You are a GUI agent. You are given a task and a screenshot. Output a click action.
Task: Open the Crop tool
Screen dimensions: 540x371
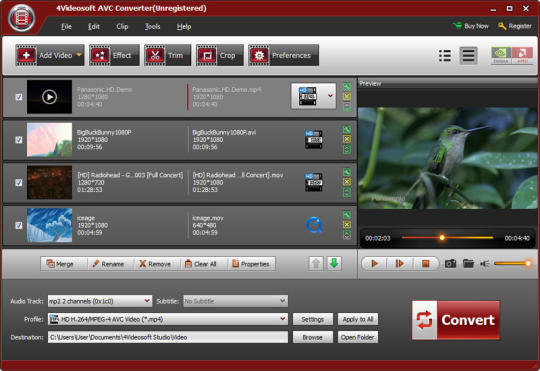(x=220, y=55)
